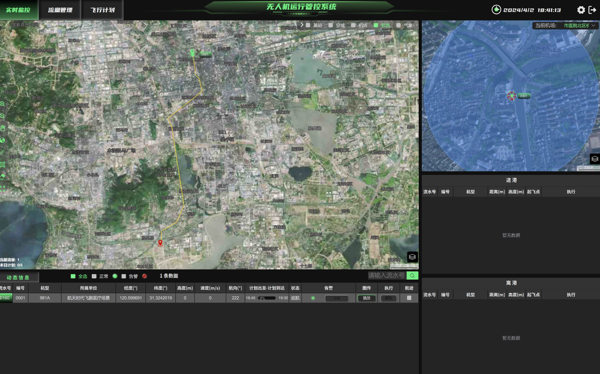Click the outlined button in row 0001

(x=367, y=298)
